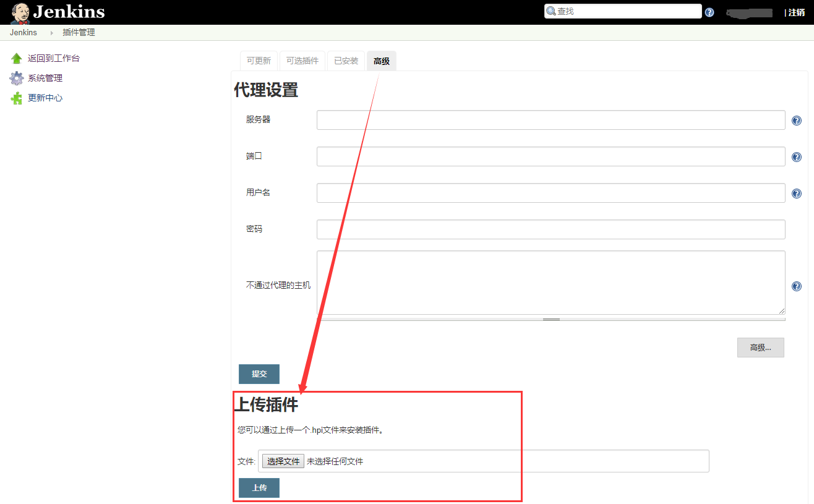Switch to the 已安装 tab
Screen dimensions: 814x504
[346, 61]
